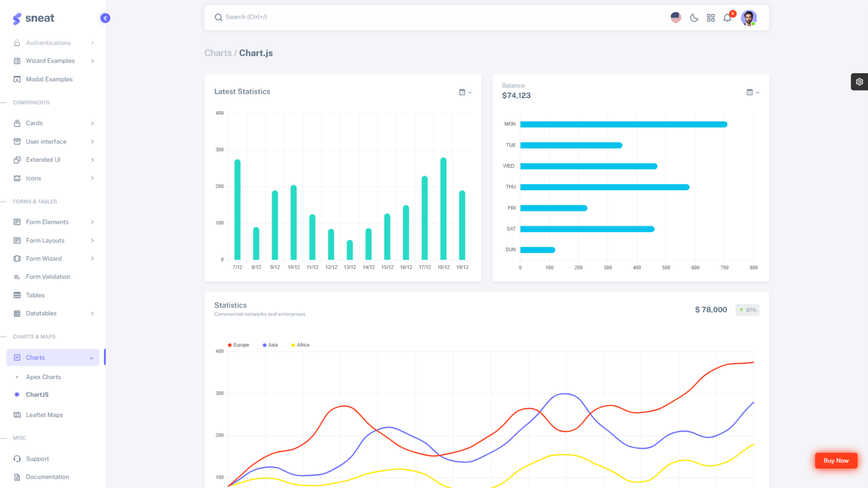868x488 pixels.
Task: Open the template customizer gear icon
Action: coord(859,81)
